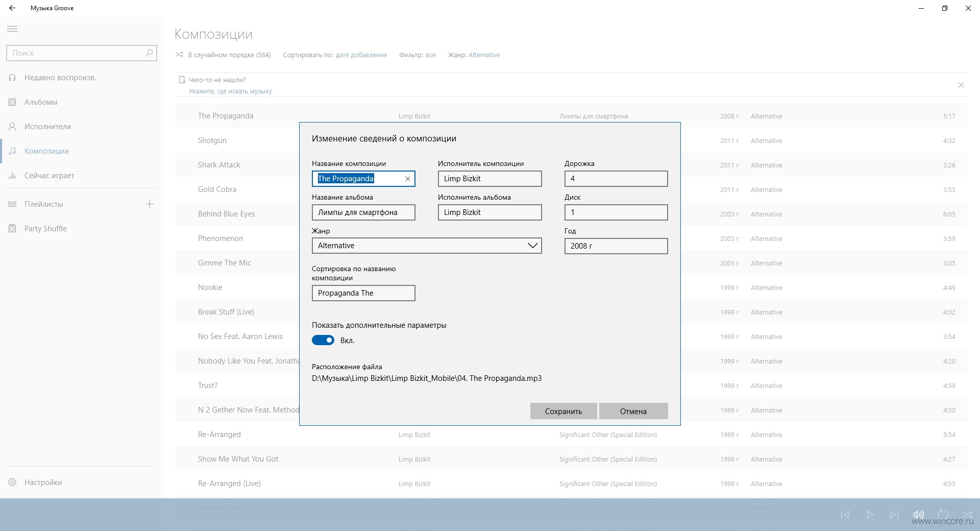Select Re-Arranged song at 5:54

(x=572, y=435)
